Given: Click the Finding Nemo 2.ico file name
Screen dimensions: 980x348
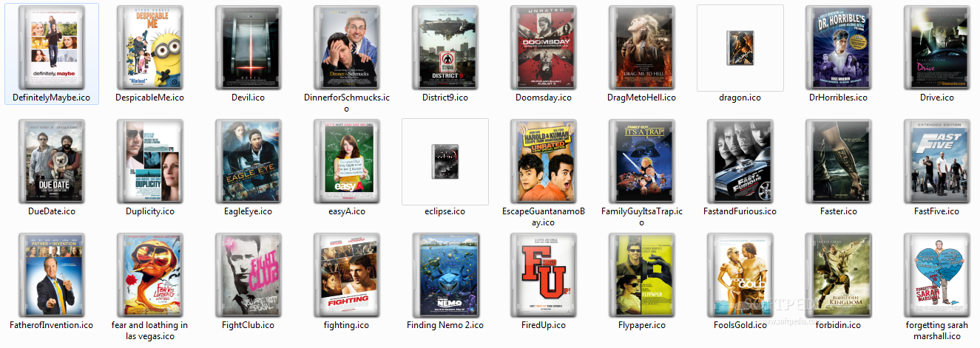Looking at the screenshot, I should tap(445, 325).
